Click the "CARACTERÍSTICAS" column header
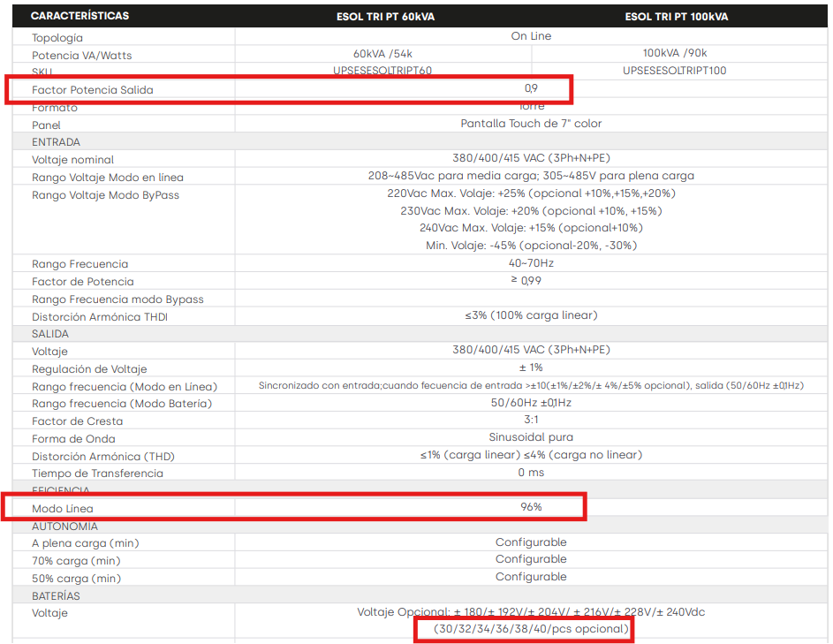Image resolution: width=833 pixels, height=644 pixels. [80, 16]
